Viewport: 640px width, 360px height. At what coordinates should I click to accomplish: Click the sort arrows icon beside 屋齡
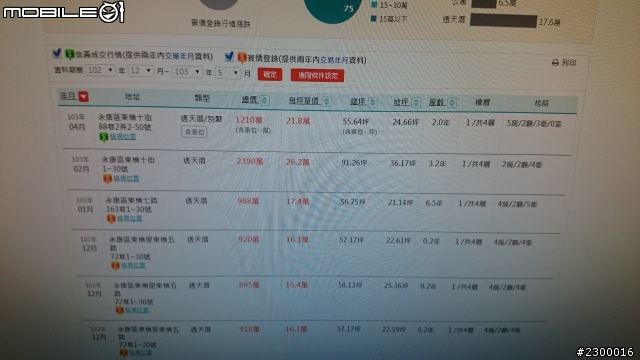pos(452,102)
